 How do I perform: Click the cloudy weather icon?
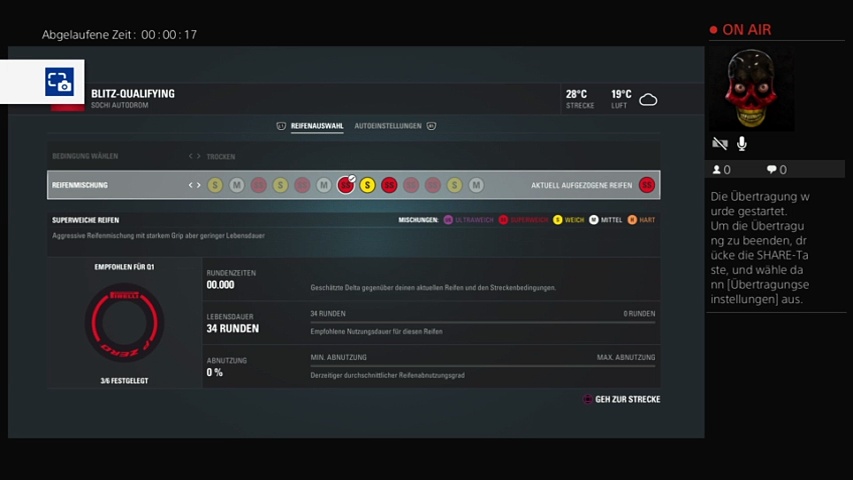coord(648,99)
